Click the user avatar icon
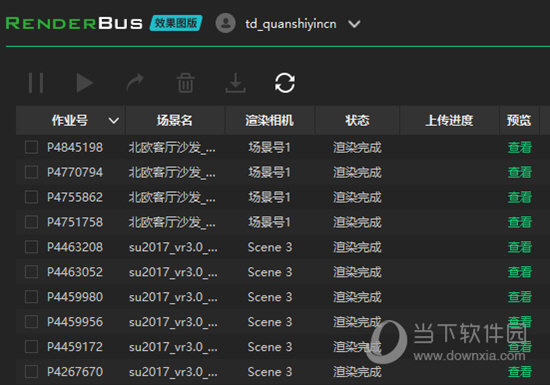 [x=225, y=23]
